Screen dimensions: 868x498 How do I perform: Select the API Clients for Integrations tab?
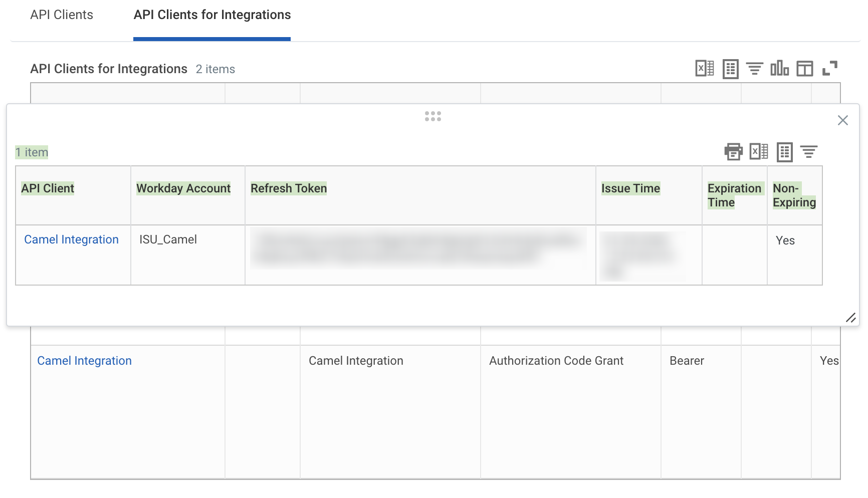pos(211,15)
